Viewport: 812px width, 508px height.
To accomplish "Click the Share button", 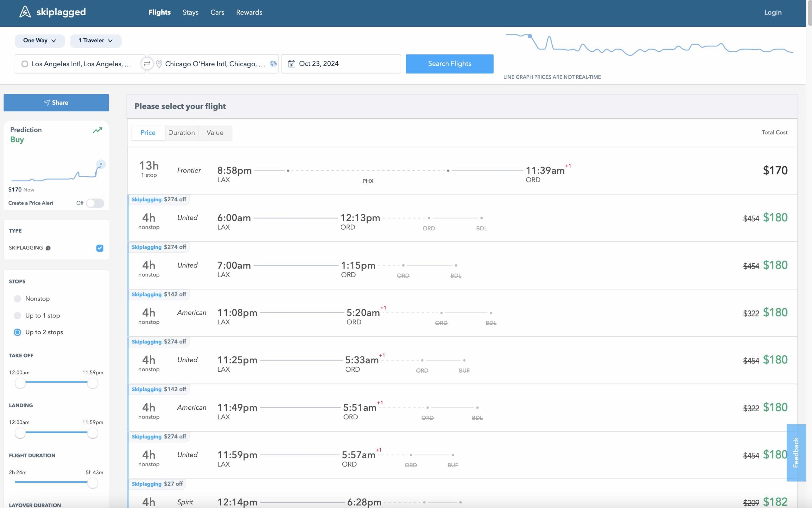I will tap(56, 102).
